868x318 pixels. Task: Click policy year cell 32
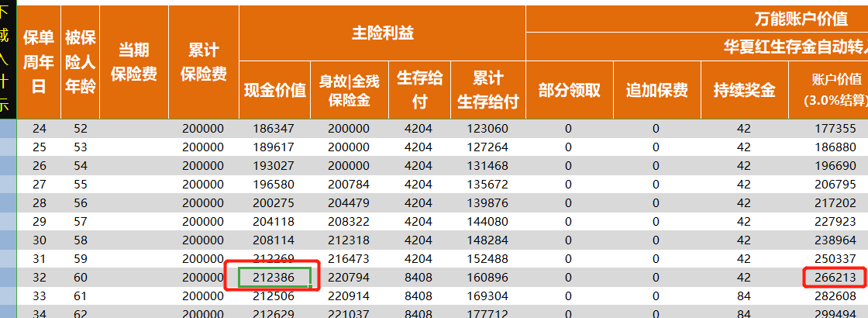(x=40, y=278)
